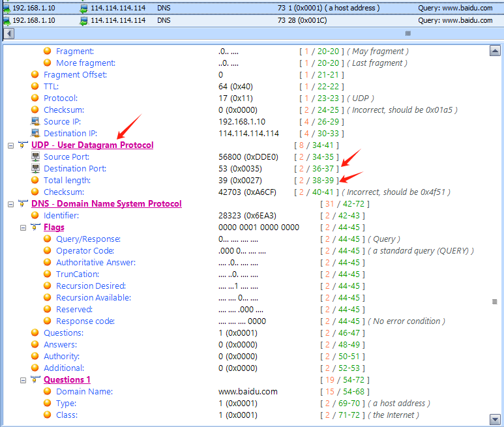The height and width of the screenshot is (427, 504).
Task: Select the Total length field row
Action: (x=63, y=181)
